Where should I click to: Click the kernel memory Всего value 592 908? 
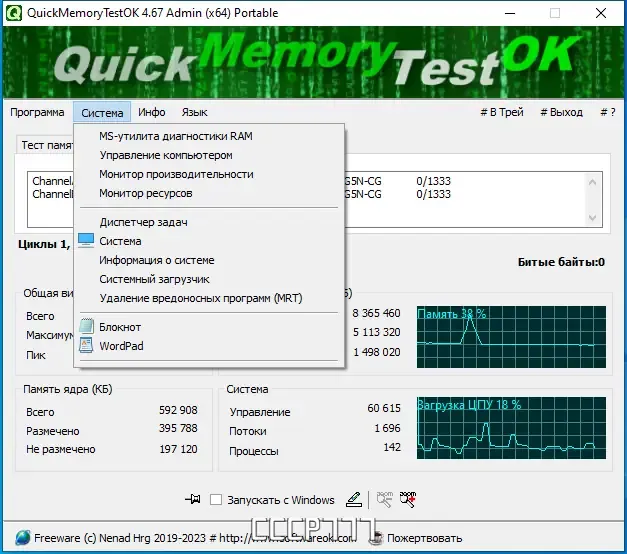(x=178, y=410)
